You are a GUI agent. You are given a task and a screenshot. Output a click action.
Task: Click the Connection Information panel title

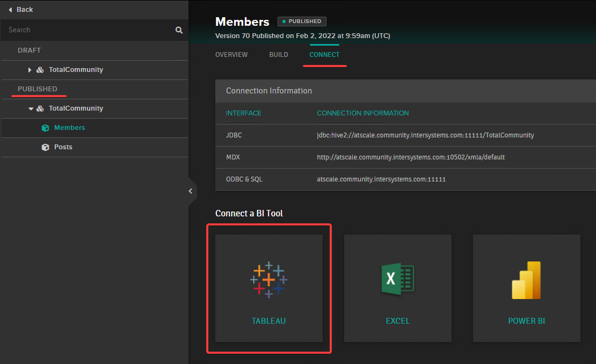[269, 91]
